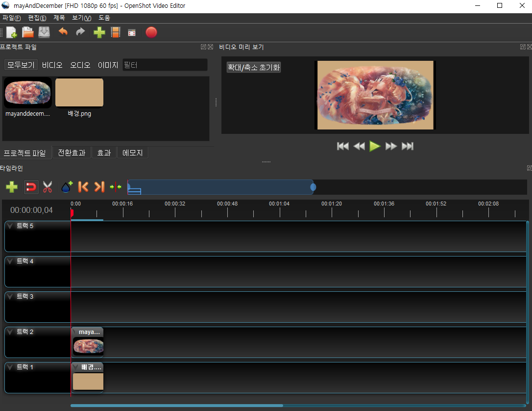Screen dimensions: 532x411
Task: Open the 보기 menu
Action: click(81, 18)
